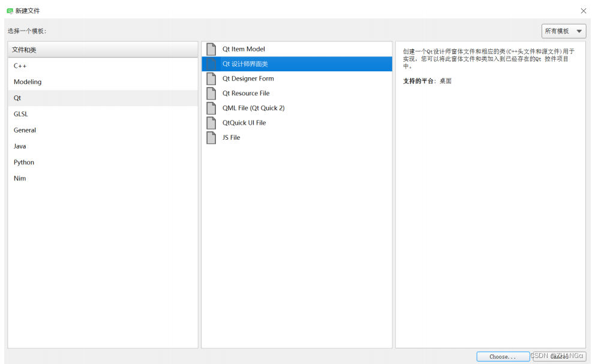The image size is (592, 364).
Task: Click the QML File (Qt Quick 2) icon
Action: [211, 108]
